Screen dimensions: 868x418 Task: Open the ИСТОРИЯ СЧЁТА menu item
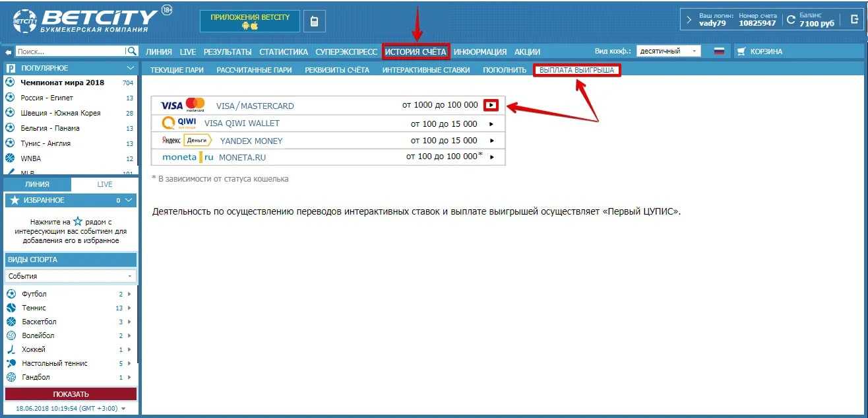[x=416, y=52]
